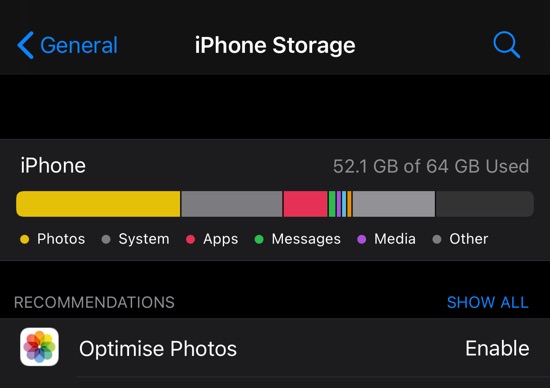550x388 pixels.
Task: Tap the back chevron arrow
Action: [x=26, y=45]
